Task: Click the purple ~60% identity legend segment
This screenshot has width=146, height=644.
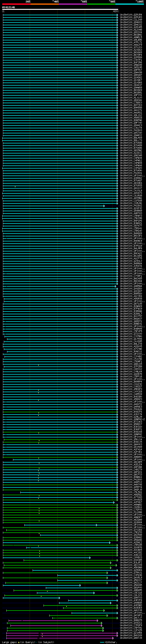Action: coord(73,4)
